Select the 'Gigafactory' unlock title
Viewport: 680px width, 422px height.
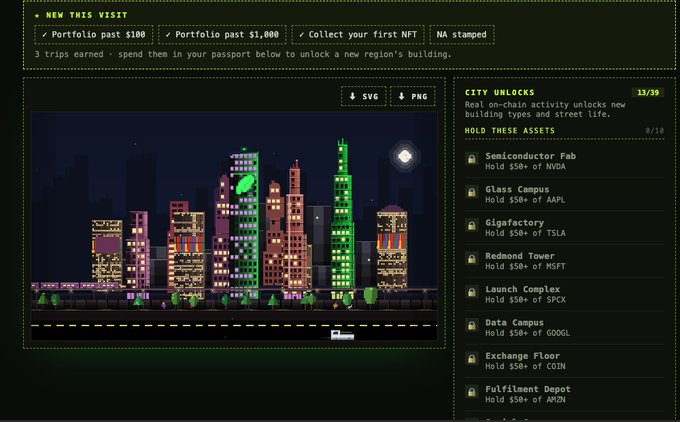pyautogui.click(x=514, y=222)
